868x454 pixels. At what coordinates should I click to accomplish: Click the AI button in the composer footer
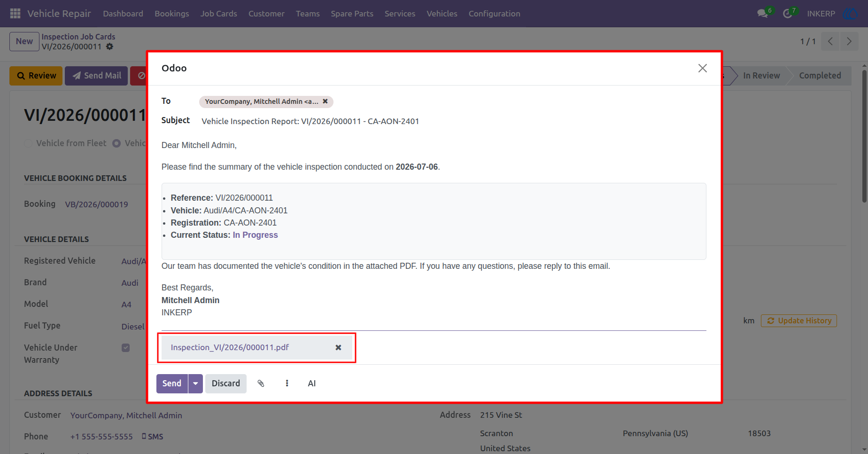tap(312, 384)
